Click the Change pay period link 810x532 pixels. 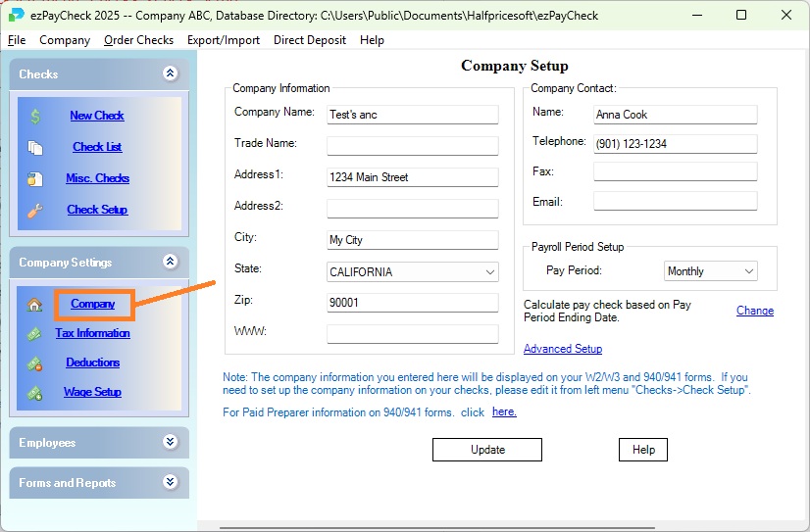pos(754,311)
